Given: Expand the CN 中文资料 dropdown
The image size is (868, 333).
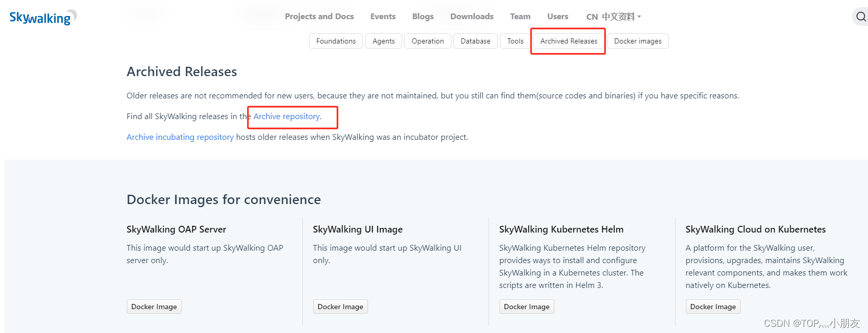Looking at the screenshot, I should point(613,17).
